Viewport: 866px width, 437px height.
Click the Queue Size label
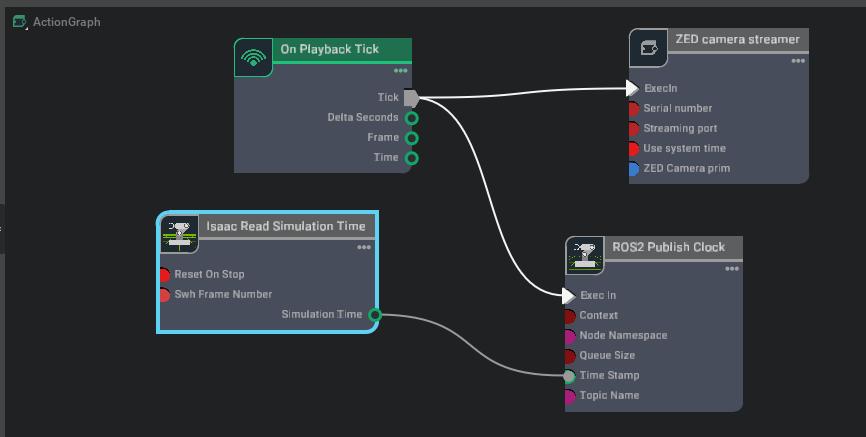(607, 355)
